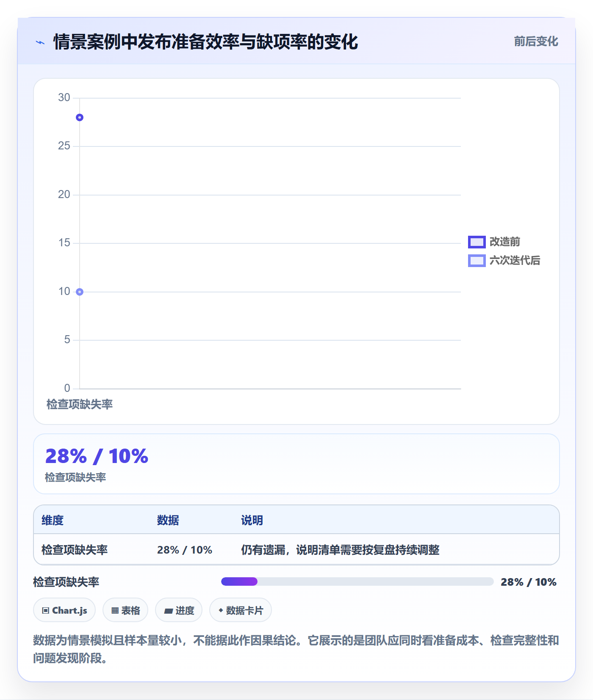Click the Chart.js tag chip
This screenshot has height=700, width=593.
point(64,610)
